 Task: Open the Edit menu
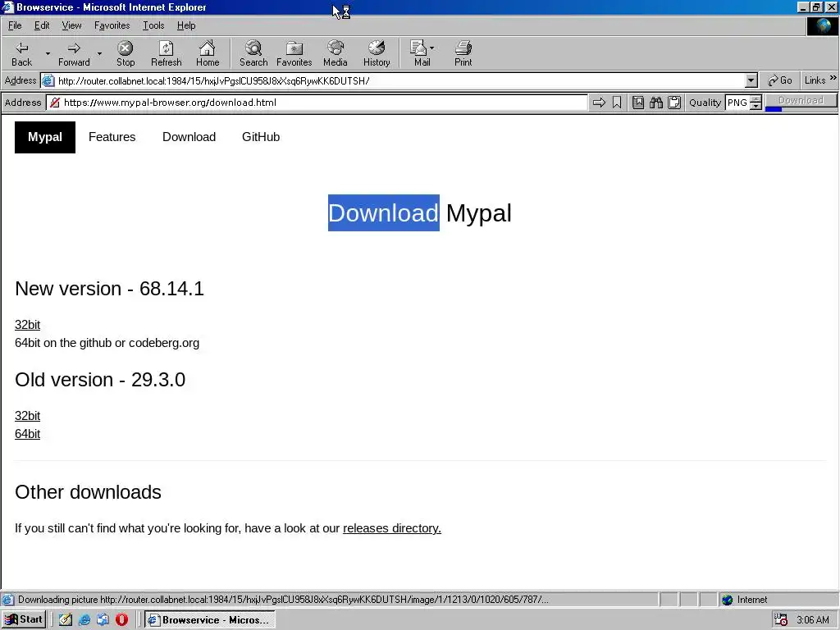[42, 25]
